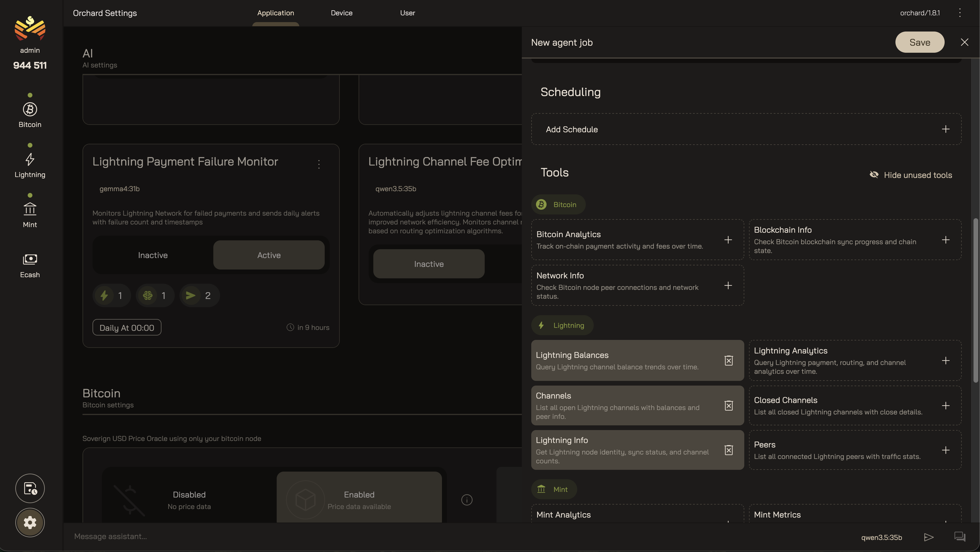Open the top-right kebab menu
Image resolution: width=980 pixels, height=552 pixels.
(x=959, y=13)
